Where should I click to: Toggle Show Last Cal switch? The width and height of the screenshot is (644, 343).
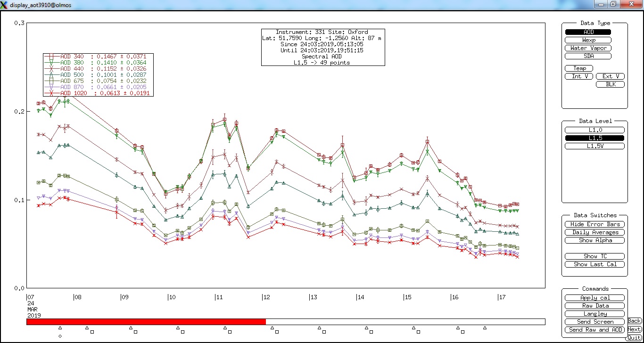click(x=595, y=264)
